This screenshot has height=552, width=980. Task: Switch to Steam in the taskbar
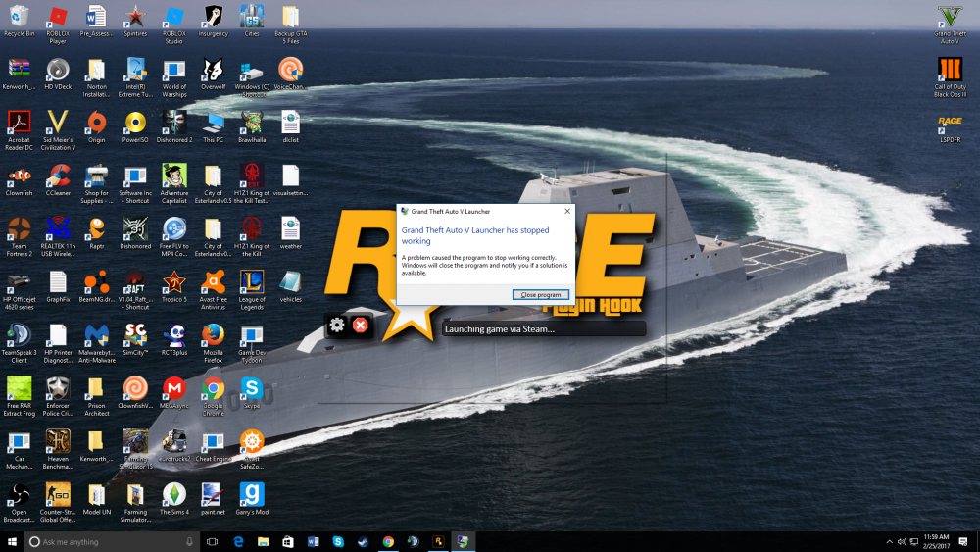363,541
